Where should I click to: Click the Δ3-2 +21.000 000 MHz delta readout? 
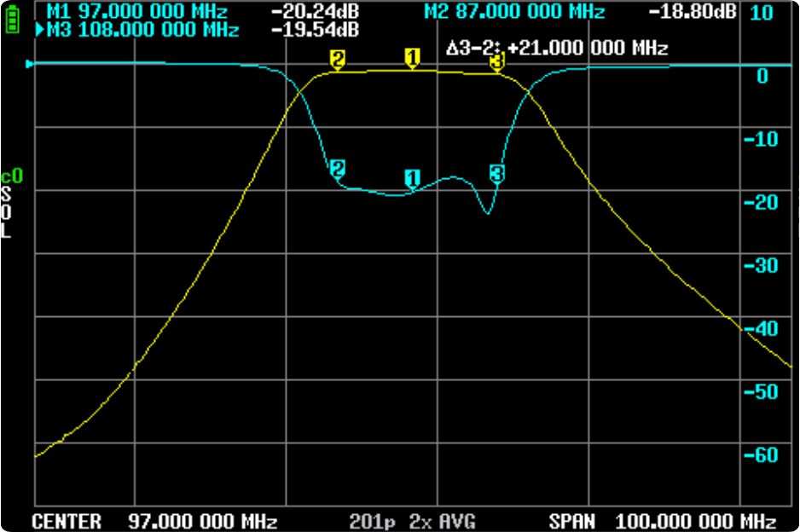tap(557, 48)
